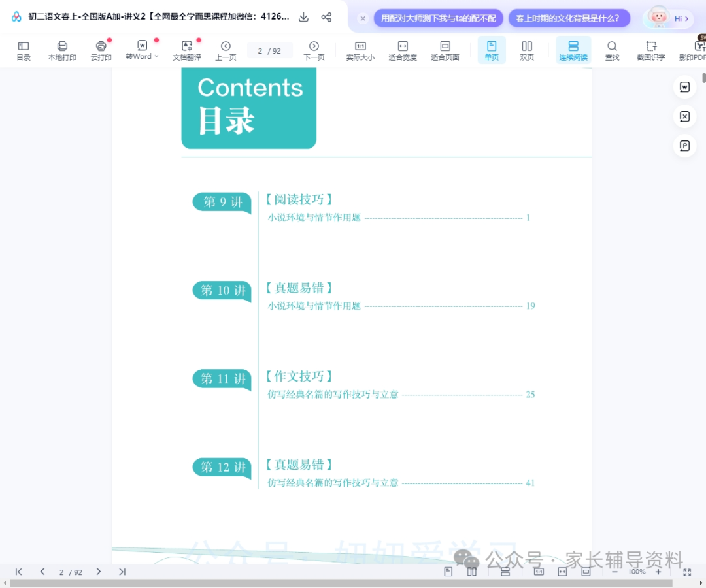The image size is (706, 588).
Task: Click bottom bar fit page icon
Action: coord(586,572)
